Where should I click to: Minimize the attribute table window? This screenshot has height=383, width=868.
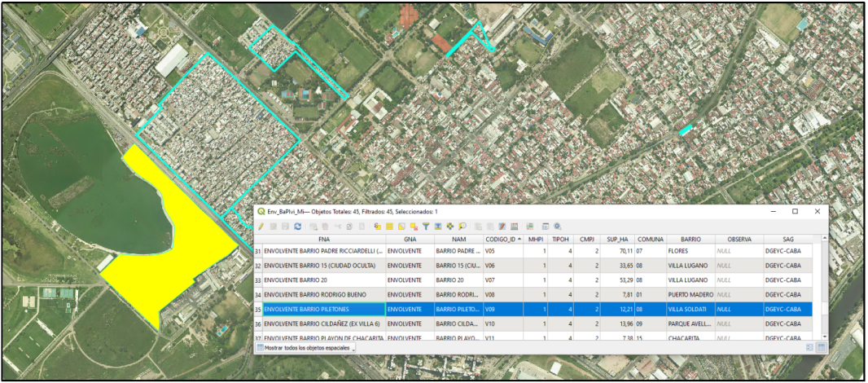pyautogui.click(x=774, y=211)
